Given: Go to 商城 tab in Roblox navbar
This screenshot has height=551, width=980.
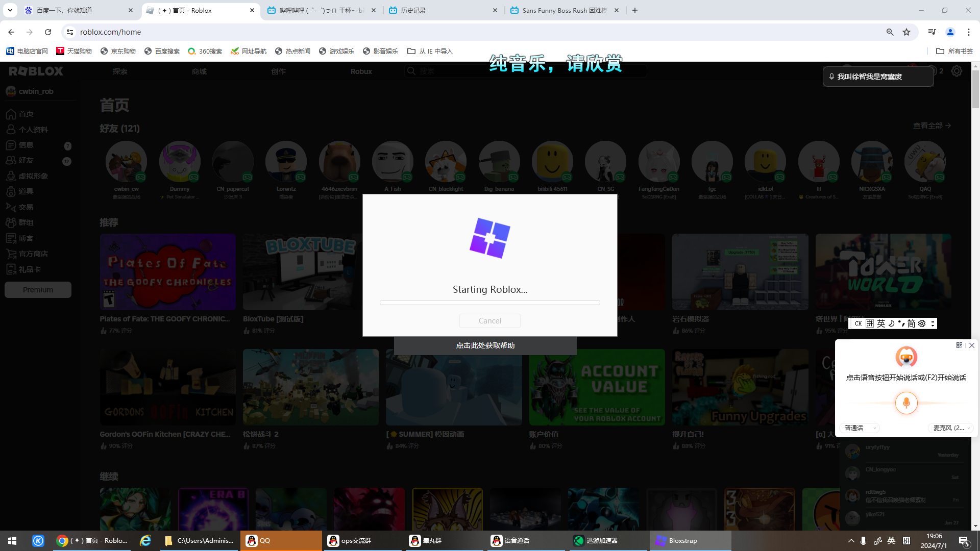Looking at the screenshot, I should [199, 71].
